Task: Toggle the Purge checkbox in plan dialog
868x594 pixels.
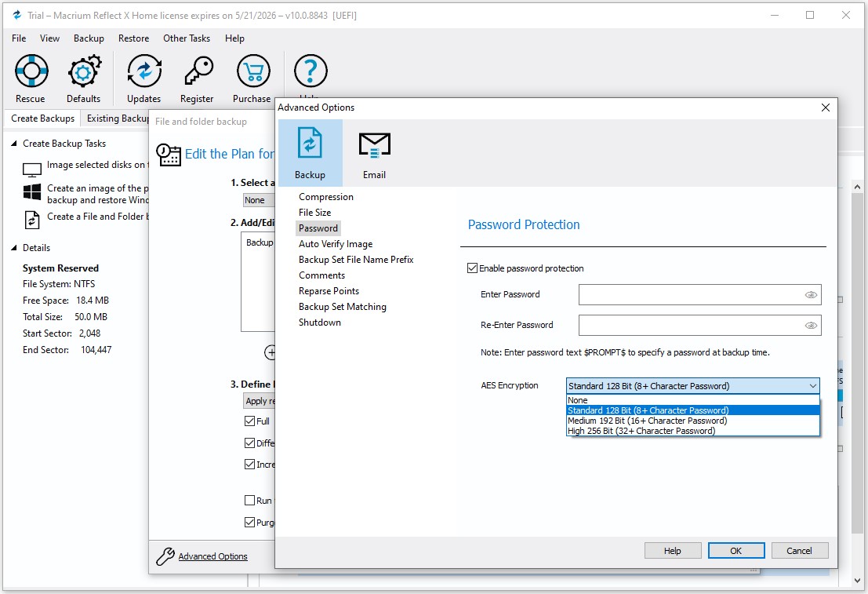Action: (x=249, y=522)
